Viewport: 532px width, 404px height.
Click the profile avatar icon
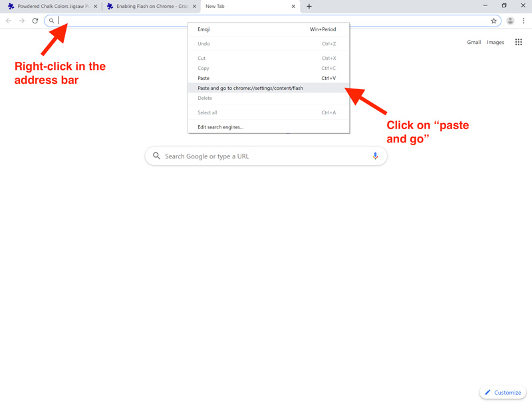click(510, 21)
